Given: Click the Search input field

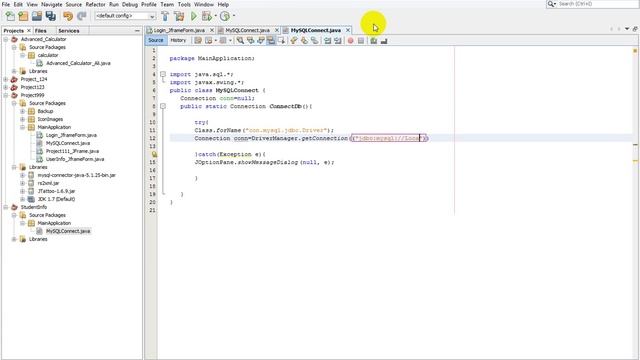Looking at the screenshot, I should click(597, 4).
